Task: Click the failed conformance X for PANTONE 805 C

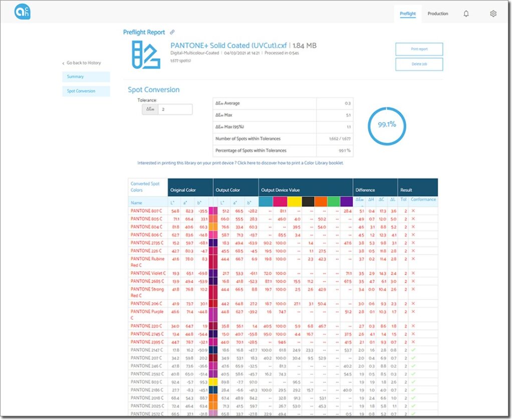Action: pos(413,219)
